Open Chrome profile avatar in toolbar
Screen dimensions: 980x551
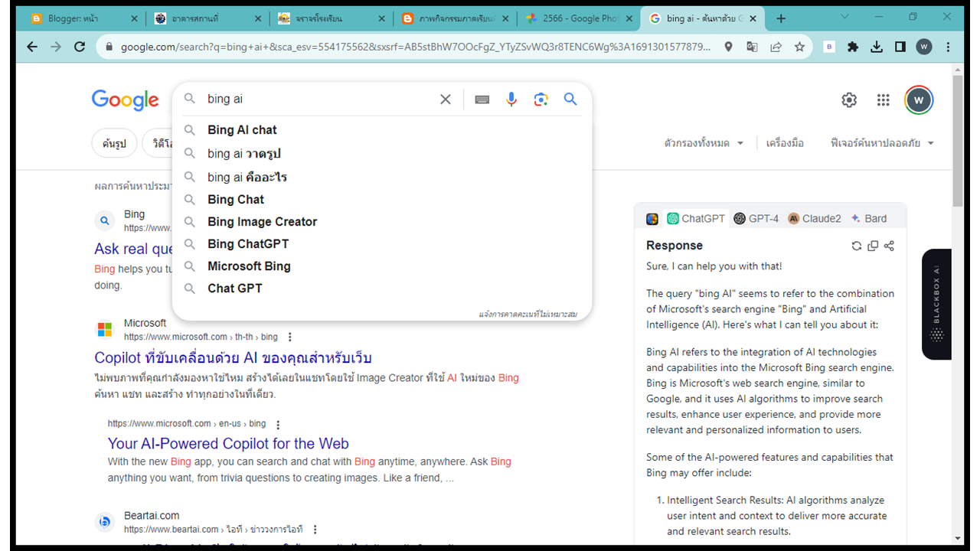pos(924,47)
